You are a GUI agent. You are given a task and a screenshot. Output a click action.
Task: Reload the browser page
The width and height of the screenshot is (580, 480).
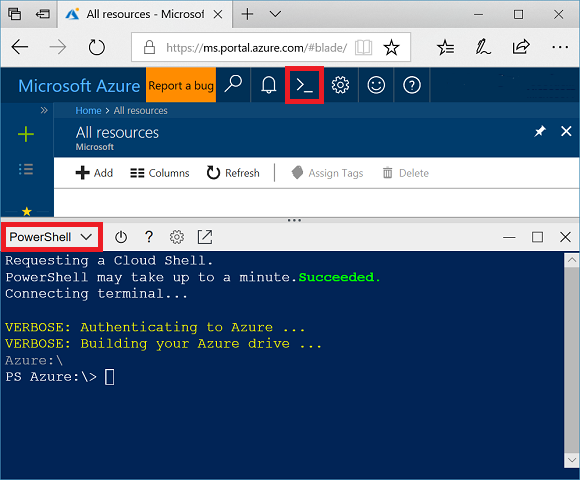[x=97, y=47]
